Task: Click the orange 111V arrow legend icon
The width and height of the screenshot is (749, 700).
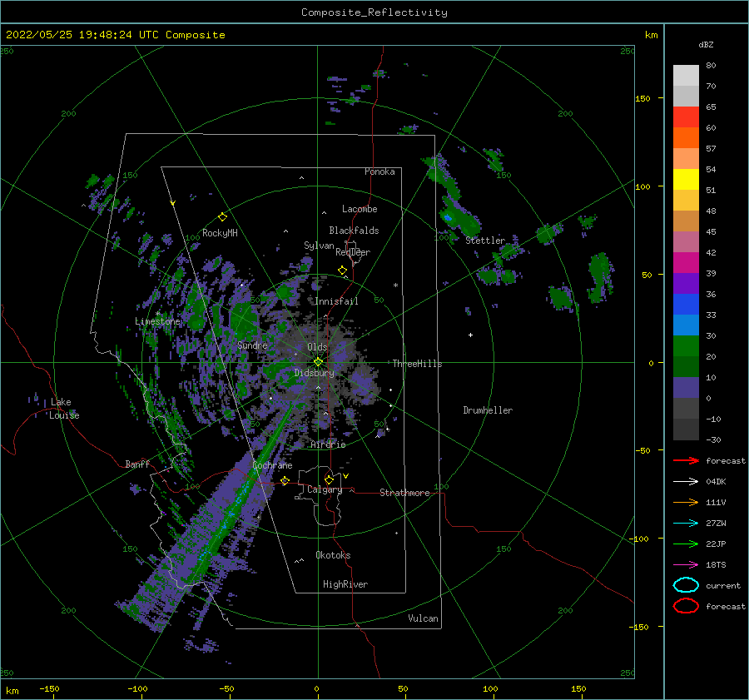Action: (686, 502)
